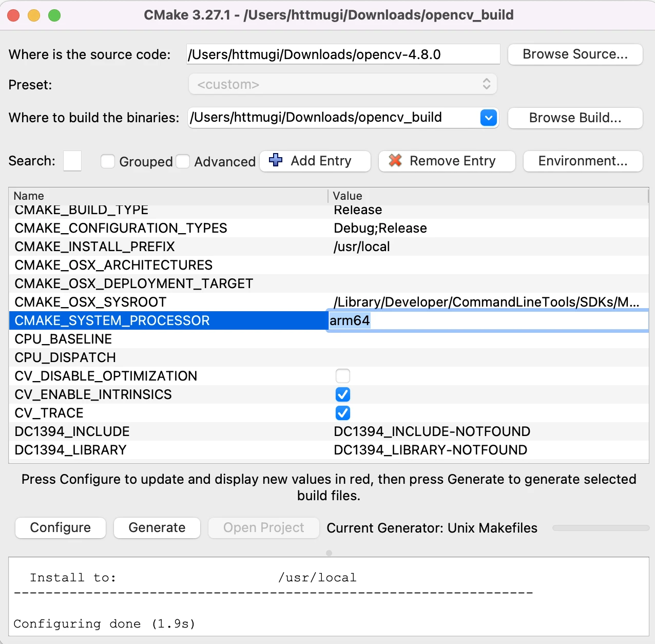Click the Name column header

pyautogui.click(x=168, y=196)
